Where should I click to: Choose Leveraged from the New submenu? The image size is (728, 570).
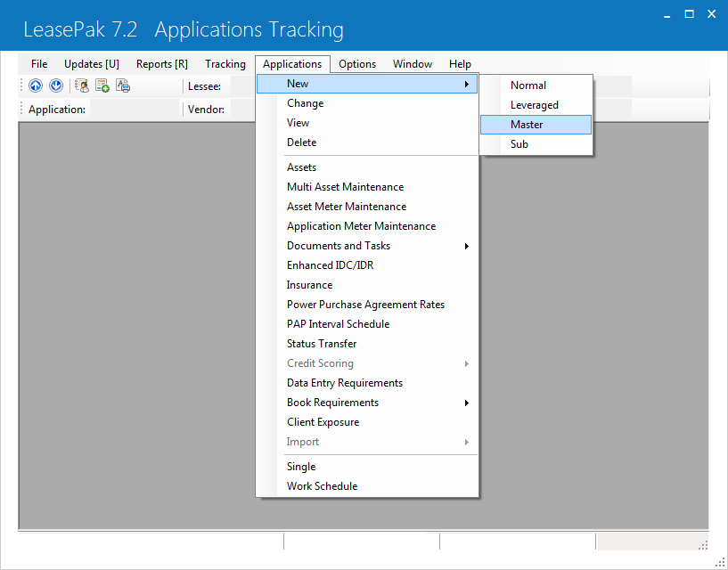[536, 105]
